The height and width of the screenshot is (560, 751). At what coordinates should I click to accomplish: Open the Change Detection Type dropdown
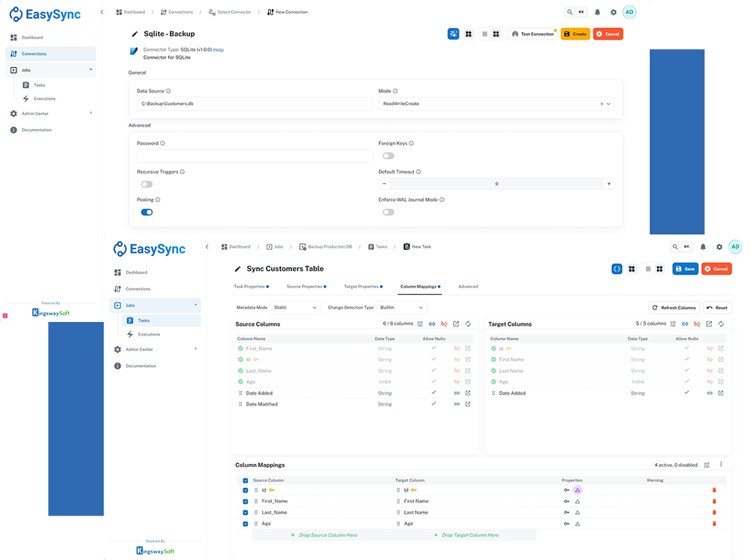pyautogui.click(x=401, y=308)
